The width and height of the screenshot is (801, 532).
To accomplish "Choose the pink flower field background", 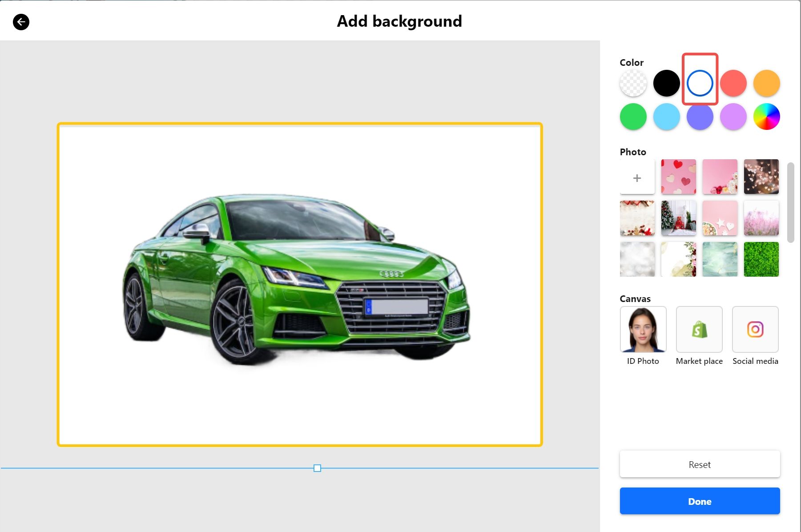I will pyautogui.click(x=761, y=218).
